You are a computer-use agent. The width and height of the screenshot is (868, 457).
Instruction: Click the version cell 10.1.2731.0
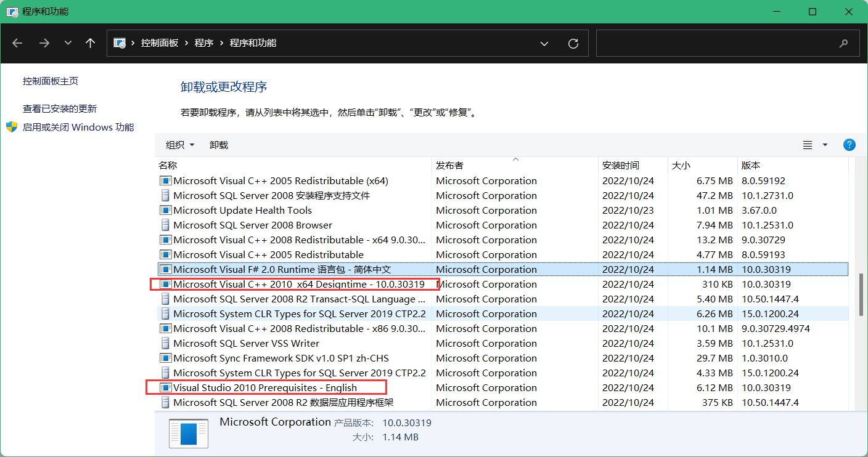tap(768, 195)
